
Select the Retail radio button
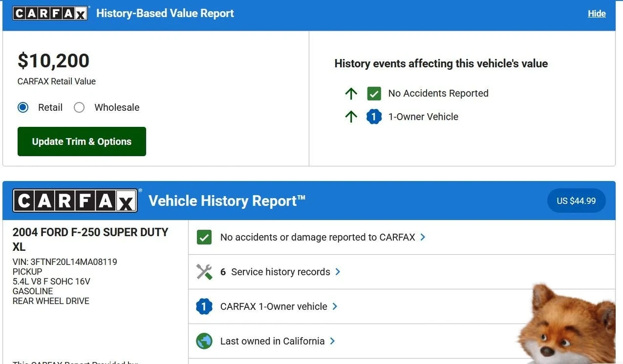click(23, 107)
